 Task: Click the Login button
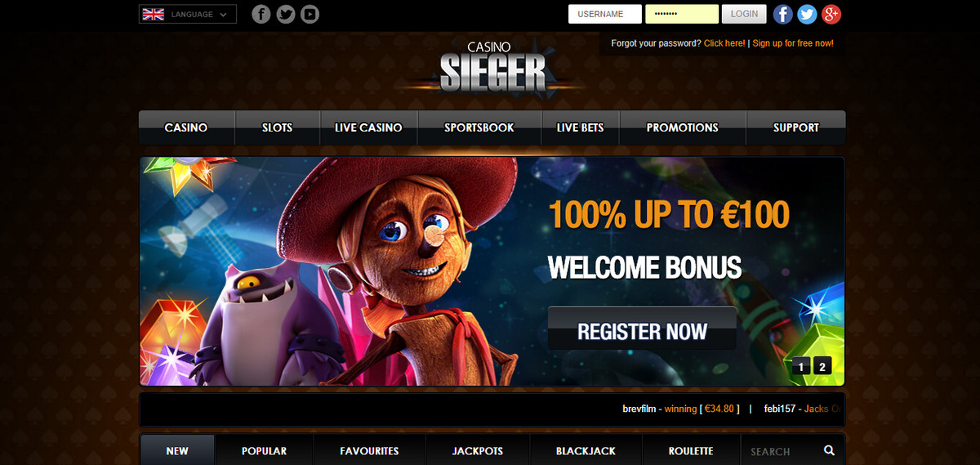coord(745,14)
